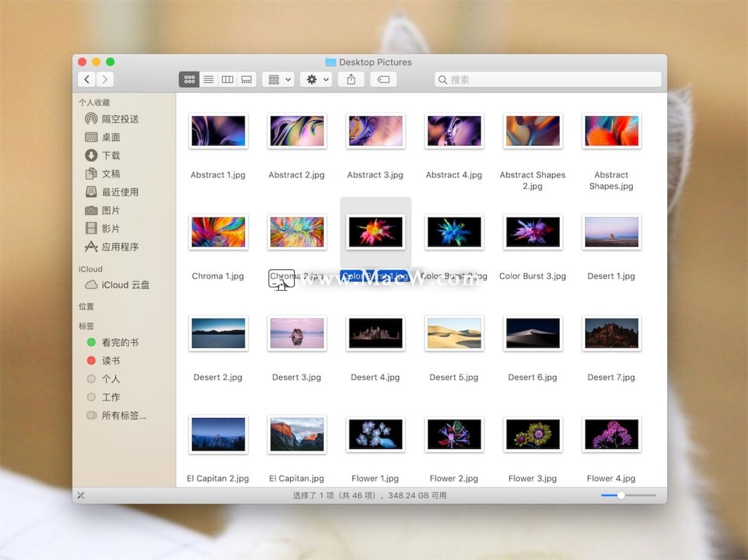Switch to column view
Image resolution: width=748 pixels, height=560 pixels.
227,79
